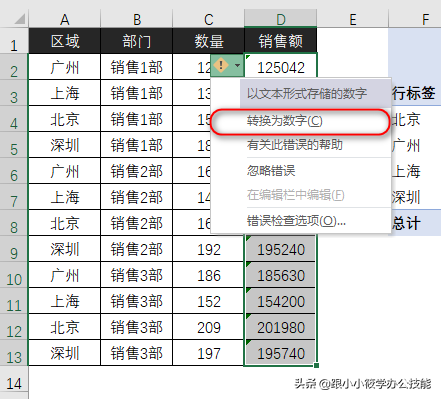Select row 14 header

click(x=14, y=379)
